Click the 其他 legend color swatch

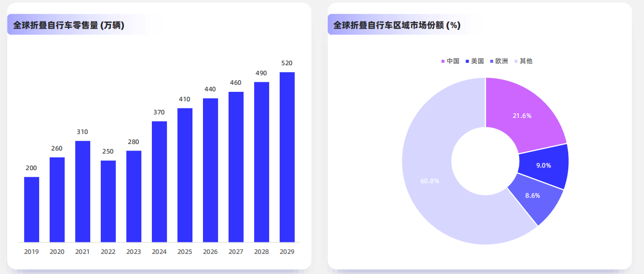tap(517, 61)
